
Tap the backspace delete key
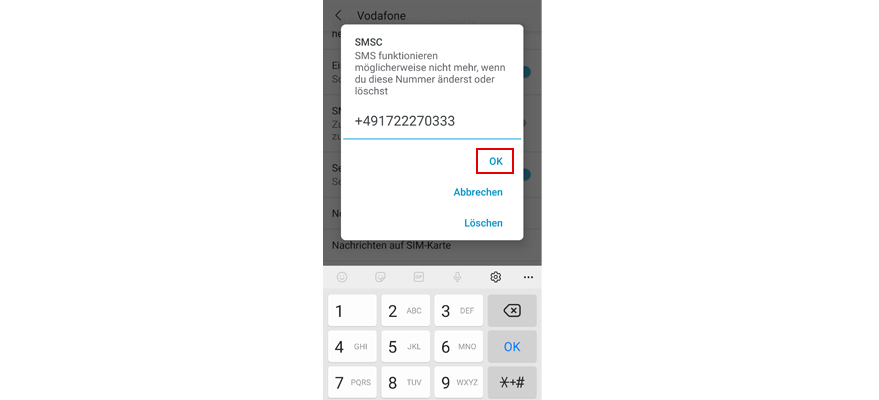click(512, 310)
